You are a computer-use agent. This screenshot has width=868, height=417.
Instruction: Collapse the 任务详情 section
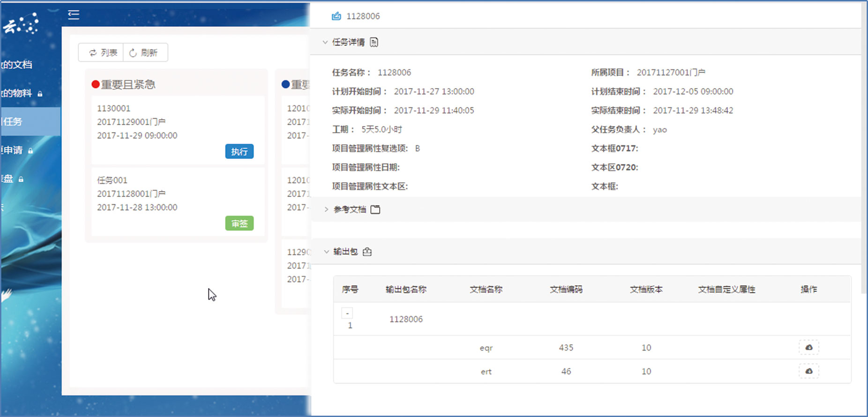coord(325,42)
